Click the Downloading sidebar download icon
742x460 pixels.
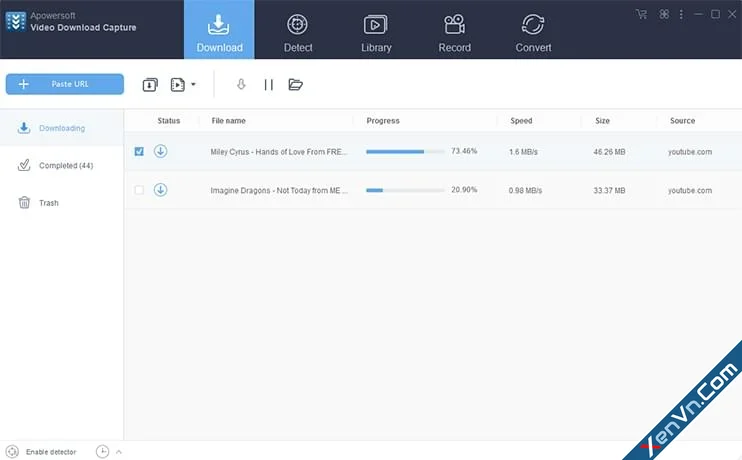tap(24, 127)
